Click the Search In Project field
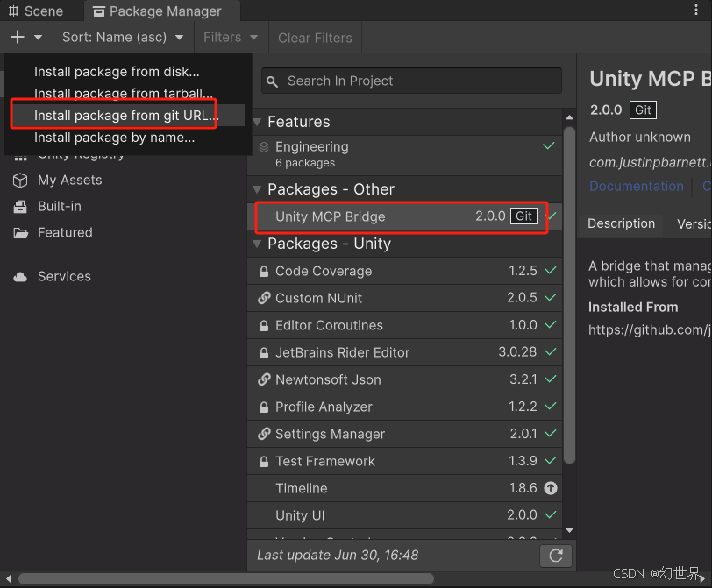This screenshot has height=588, width=712. click(410, 80)
